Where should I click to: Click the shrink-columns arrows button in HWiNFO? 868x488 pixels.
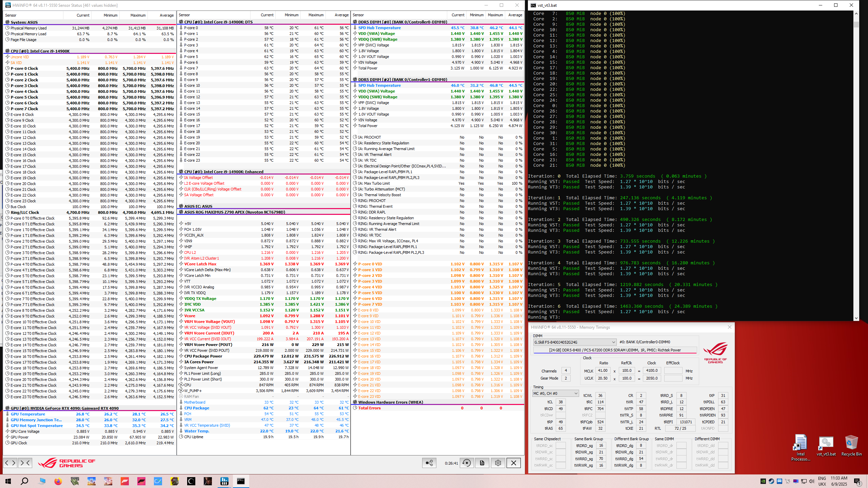coord(25,463)
